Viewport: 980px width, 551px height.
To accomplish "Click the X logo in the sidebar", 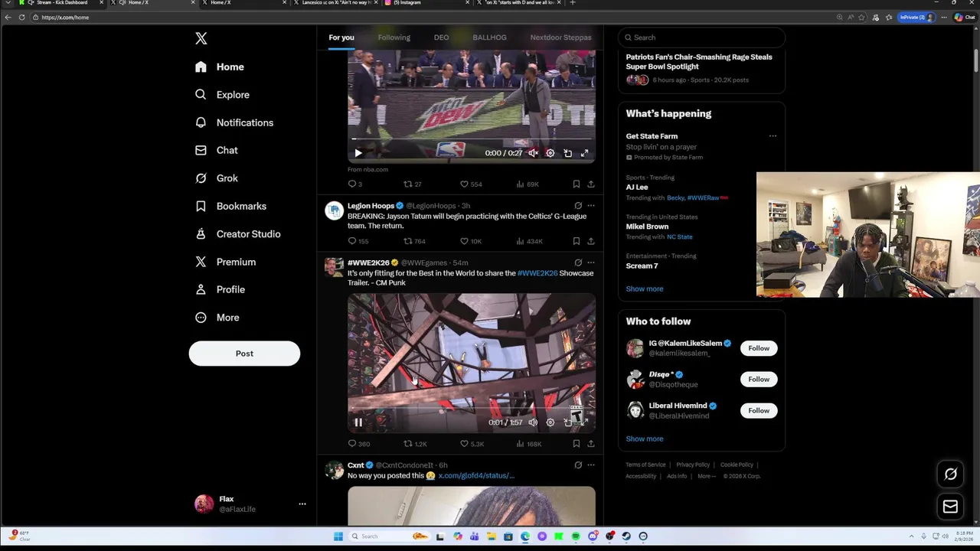I will click(x=201, y=38).
